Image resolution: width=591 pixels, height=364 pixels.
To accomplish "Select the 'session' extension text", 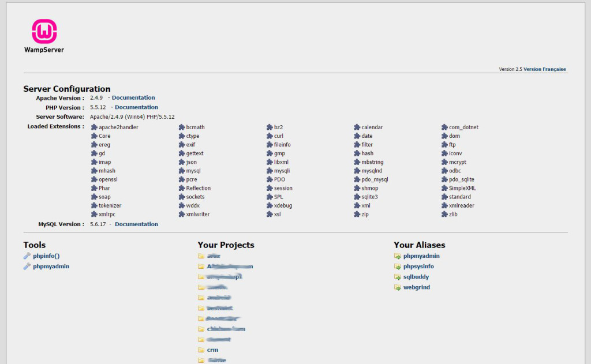I will tap(283, 188).
